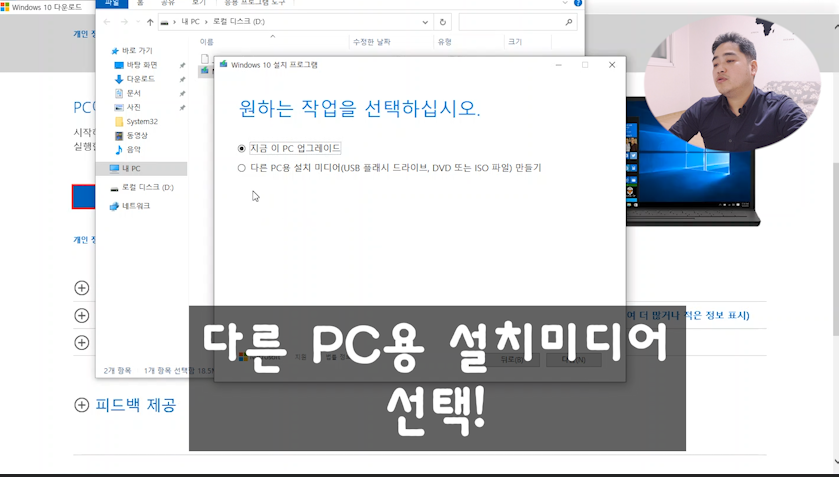Expand the third plus section on the web page
839x477 pixels.
coord(81,342)
